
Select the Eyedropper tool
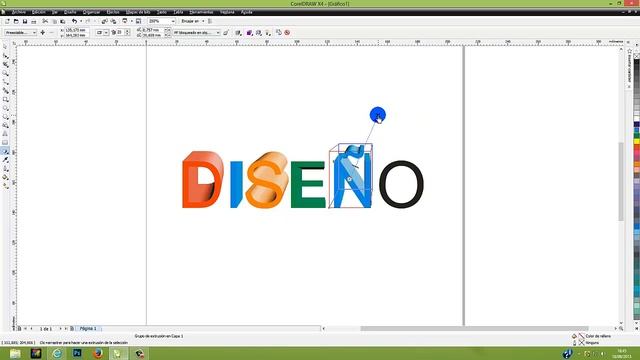pyautogui.click(x=5, y=160)
